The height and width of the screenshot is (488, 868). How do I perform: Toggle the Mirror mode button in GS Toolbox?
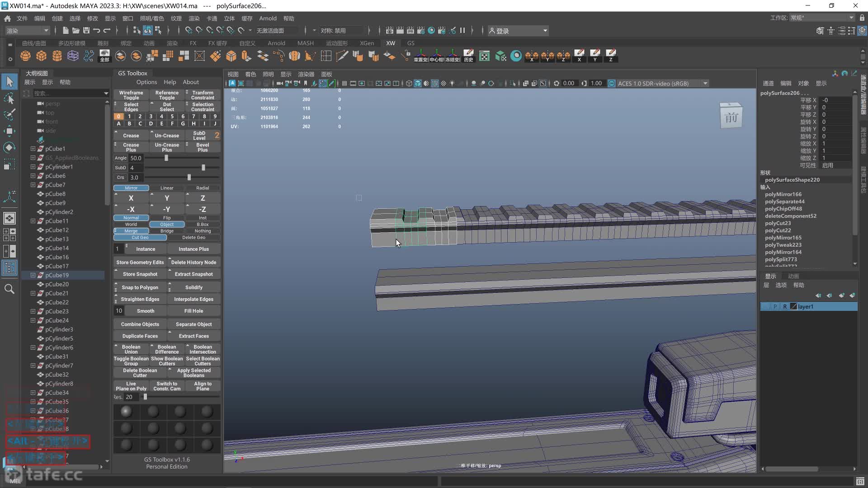click(x=131, y=188)
